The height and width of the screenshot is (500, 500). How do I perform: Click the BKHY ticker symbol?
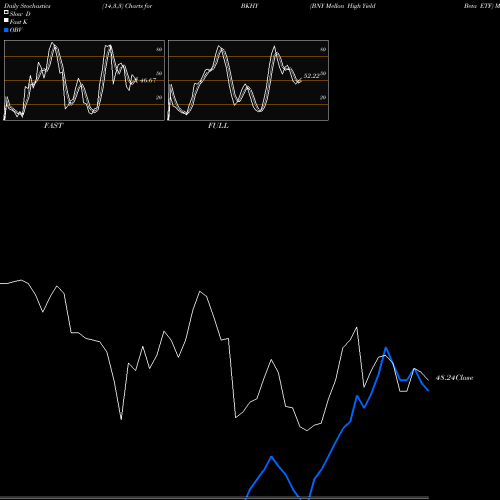[249, 6]
